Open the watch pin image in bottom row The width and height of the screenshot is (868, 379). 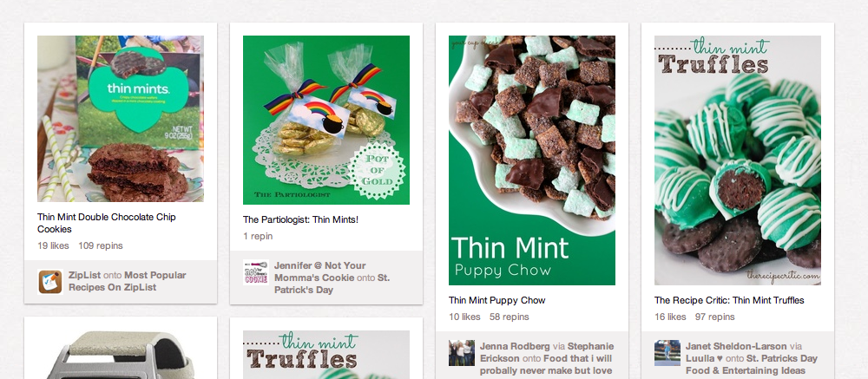(121, 355)
